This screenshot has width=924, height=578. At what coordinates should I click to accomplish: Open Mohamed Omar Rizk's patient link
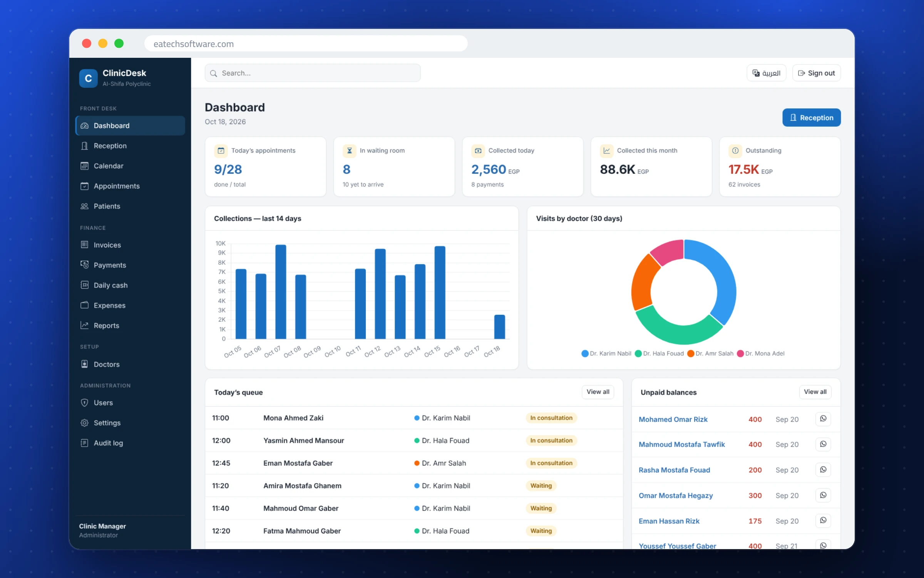(x=673, y=419)
